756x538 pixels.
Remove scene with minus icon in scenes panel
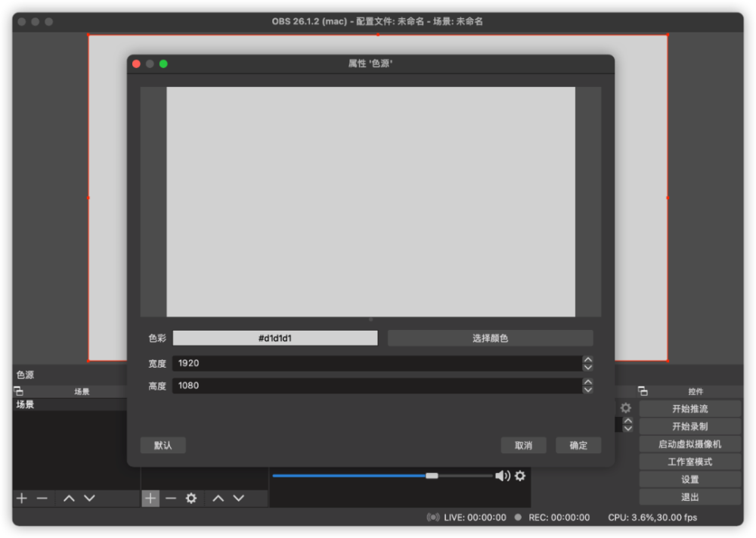pyautogui.click(x=42, y=498)
